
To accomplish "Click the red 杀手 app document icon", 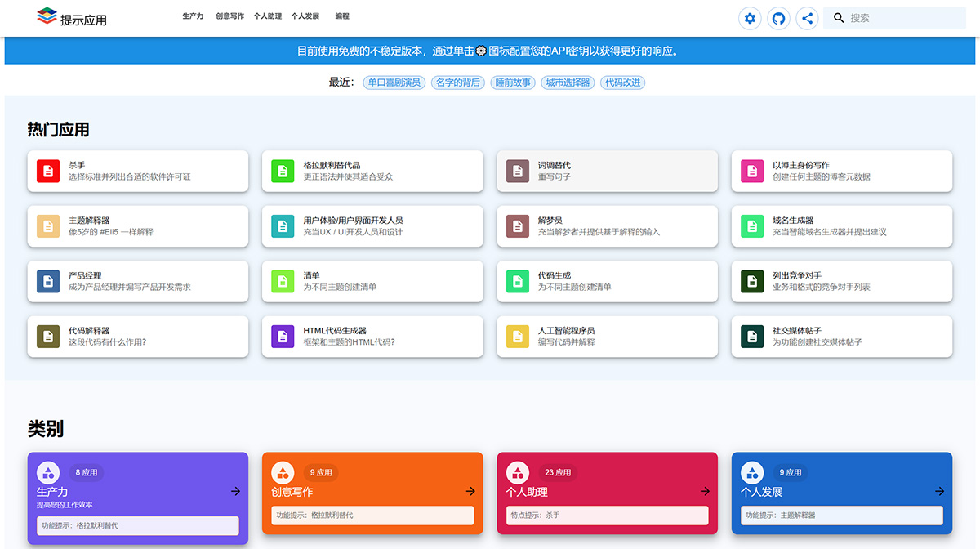I will pyautogui.click(x=47, y=171).
